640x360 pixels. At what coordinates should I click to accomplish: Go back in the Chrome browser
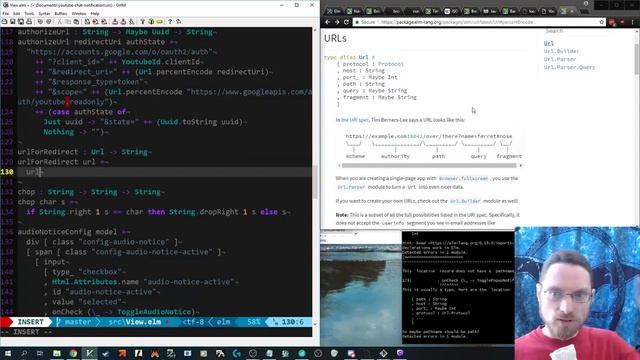(327, 22)
